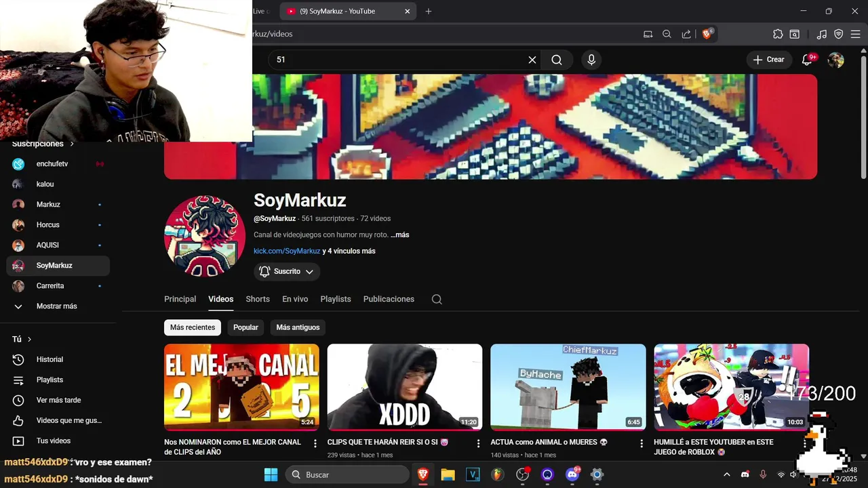Viewport: 868px width, 488px height.
Task: Expand Mostrar más in subscriptions
Action: pos(58,306)
